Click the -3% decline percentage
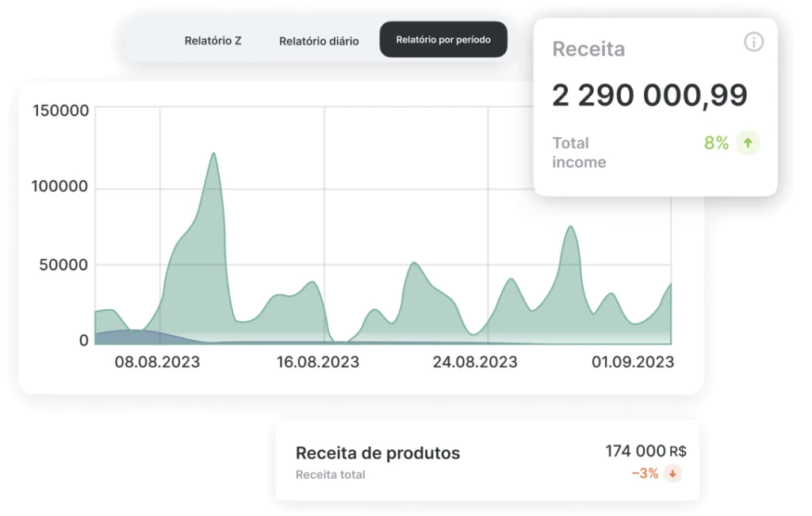The height and width of the screenshot is (516, 812). 645,473
